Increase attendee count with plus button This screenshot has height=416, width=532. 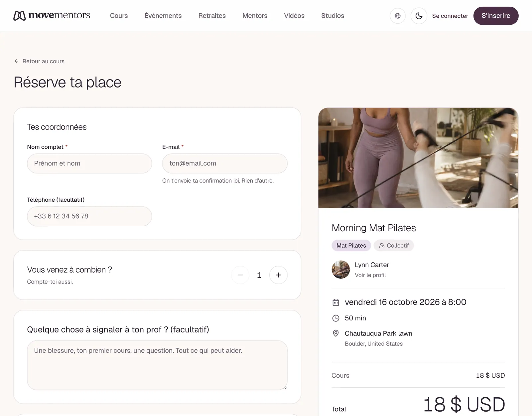coord(278,275)
